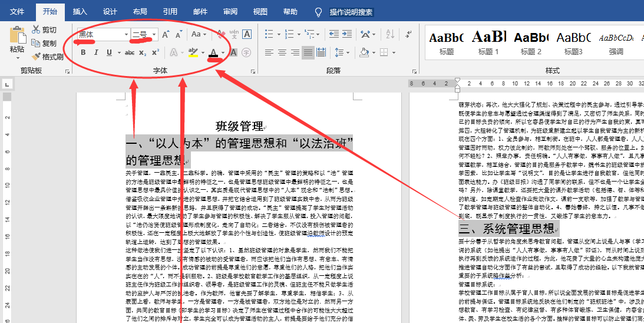Open the Paste options arrow
The image size is (644, 323).
pos(17,58)
